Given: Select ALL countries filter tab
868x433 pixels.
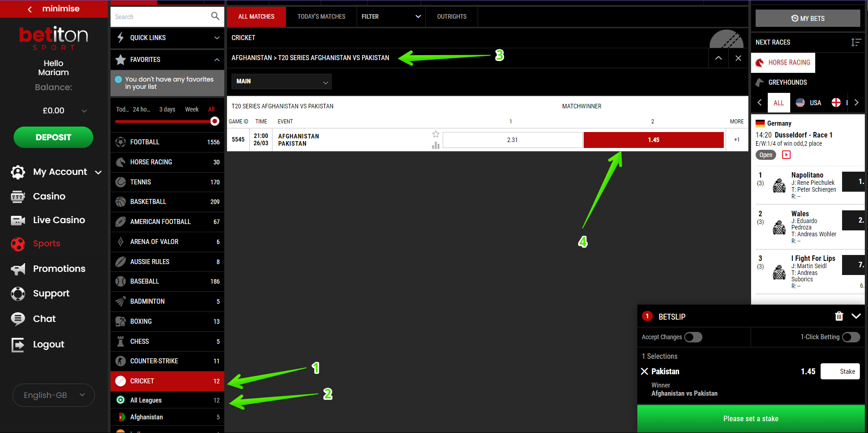Looking at the screenshot, I should 779,103.
